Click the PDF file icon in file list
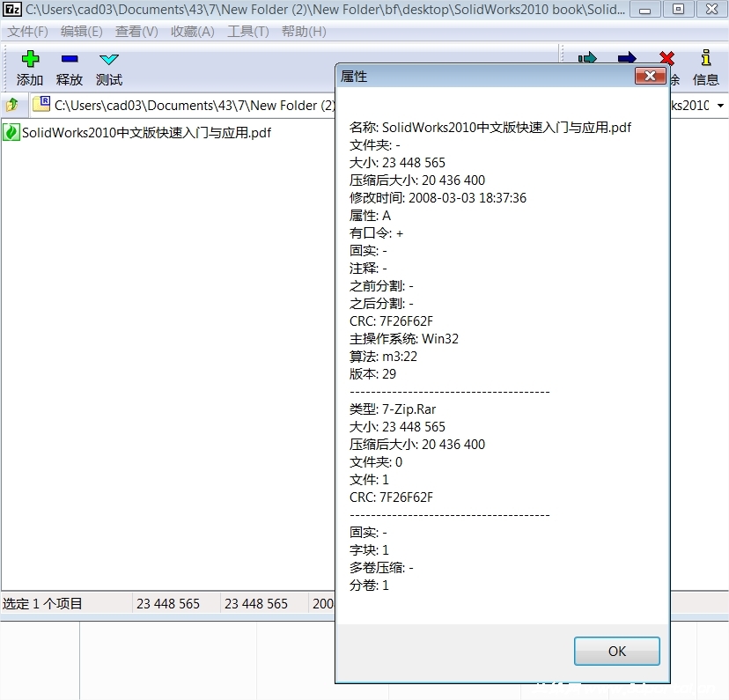Screen dimensions: 729x700 [11, 132]
